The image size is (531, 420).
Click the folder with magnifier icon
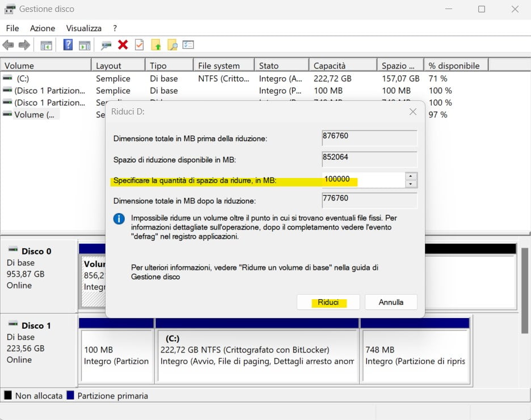tap(172, 45)
